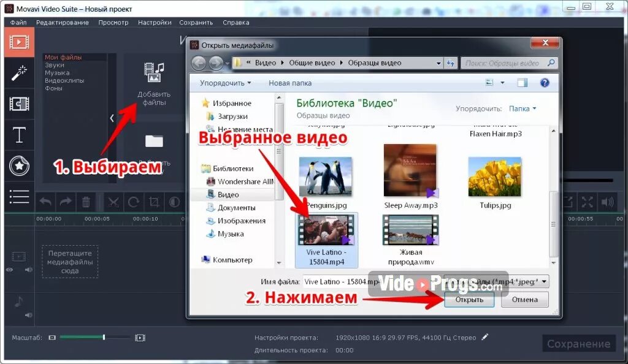Select the Sleep Away.mp3 file
This screenshot has width=628, height=364.
pyautogui.click(x=410, y=176)
